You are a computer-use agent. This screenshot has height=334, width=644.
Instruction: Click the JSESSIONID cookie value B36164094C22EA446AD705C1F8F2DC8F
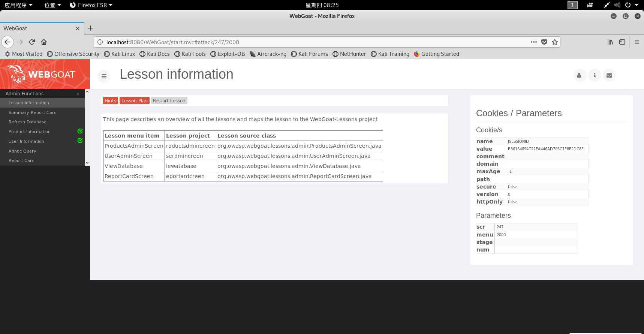[x=545, y=149]
